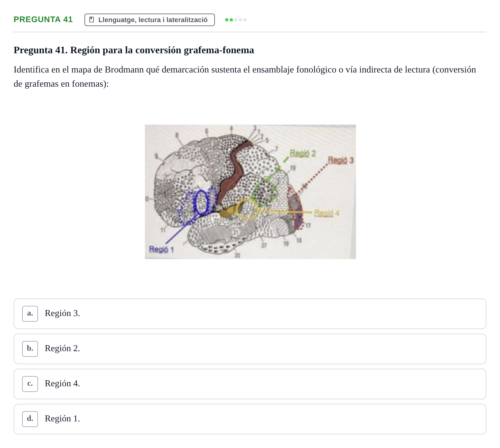Click the 'Regió 3' label in the image
Viewport: 500px width, 448px height.
(341, 160)
